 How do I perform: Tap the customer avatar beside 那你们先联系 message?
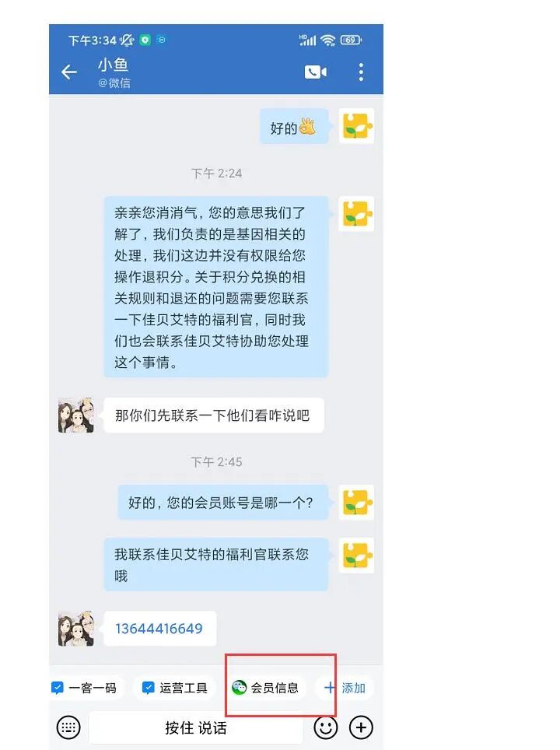[x=75, y=415]
